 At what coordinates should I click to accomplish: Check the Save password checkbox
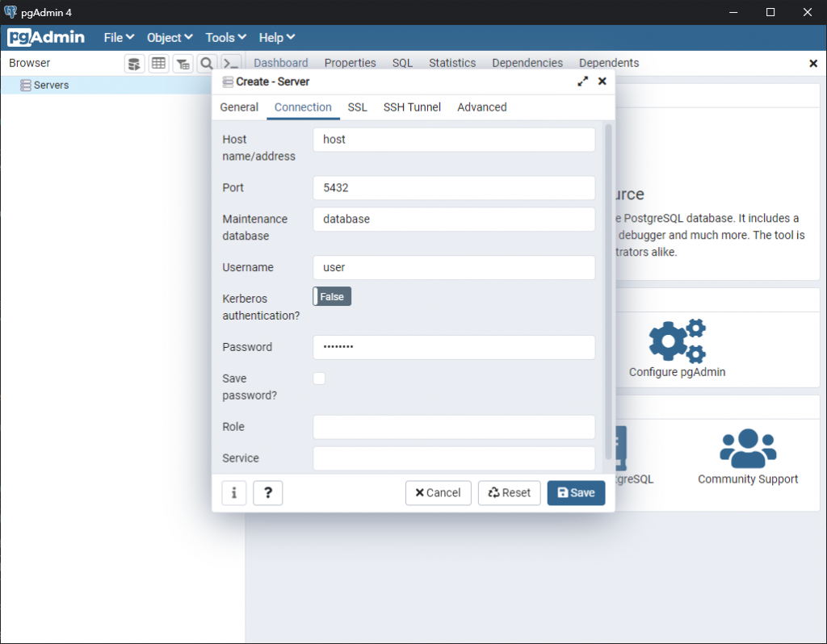(319, 378)
